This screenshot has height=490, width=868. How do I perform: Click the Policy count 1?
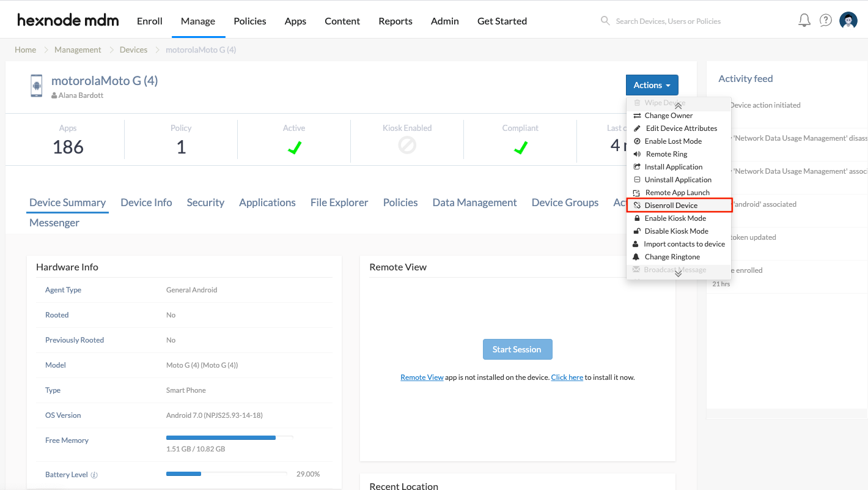[x=181, y=147]
